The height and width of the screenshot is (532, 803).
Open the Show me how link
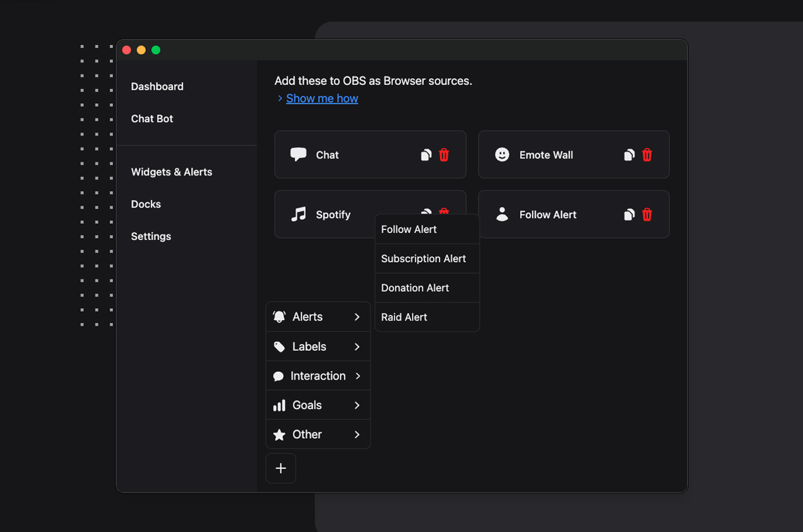321,98
